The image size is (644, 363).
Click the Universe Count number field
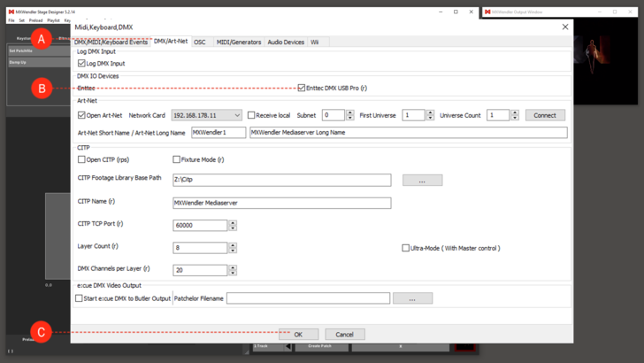[x=498, y=115]
